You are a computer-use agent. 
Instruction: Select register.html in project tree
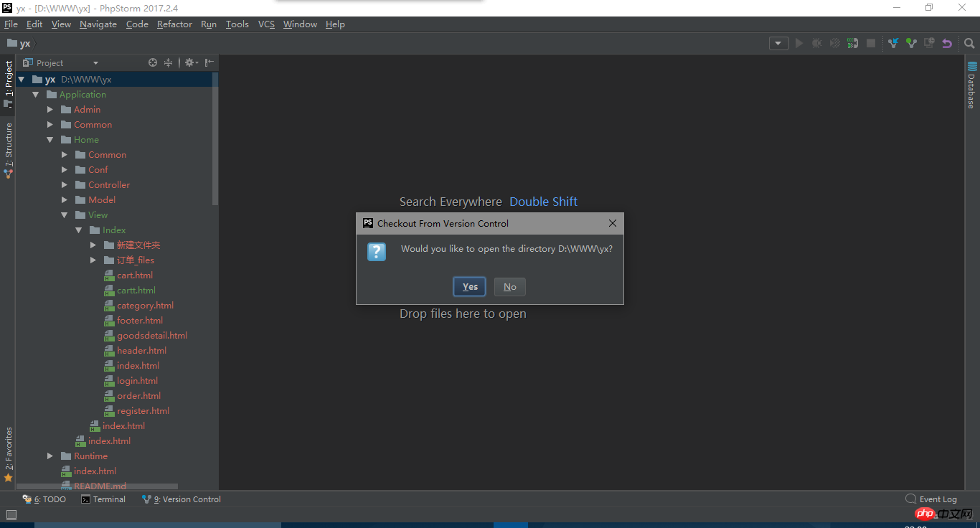click(143, 411)
